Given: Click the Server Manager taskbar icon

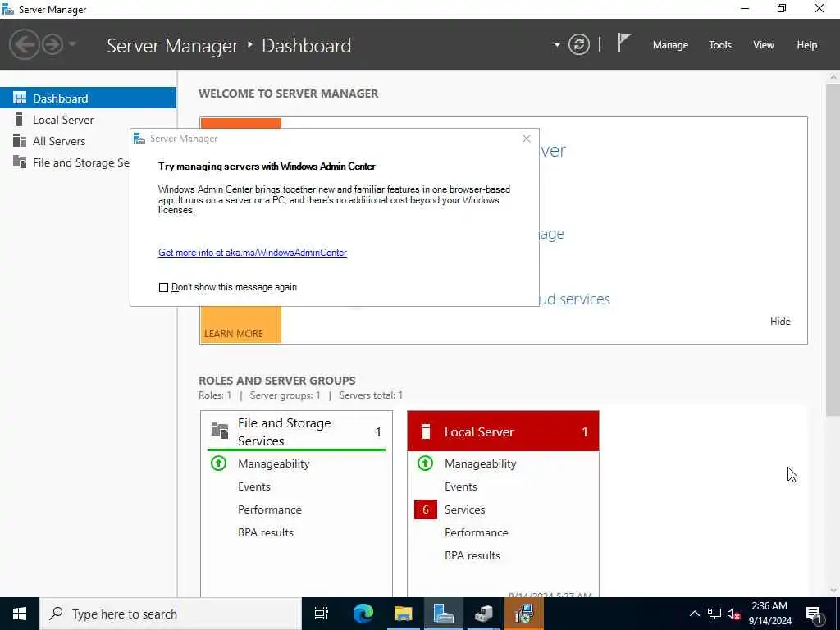Looking at the screenshot, I should tap(444, 614).
